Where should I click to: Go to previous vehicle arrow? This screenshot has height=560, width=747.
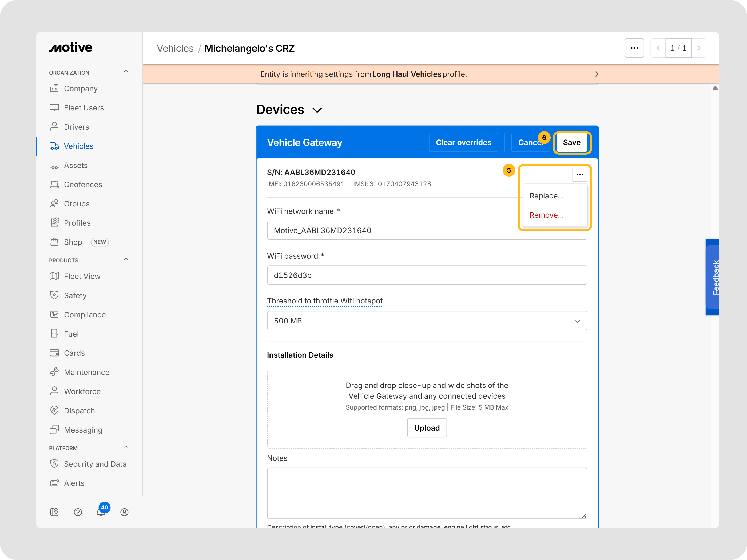point(658,48)
